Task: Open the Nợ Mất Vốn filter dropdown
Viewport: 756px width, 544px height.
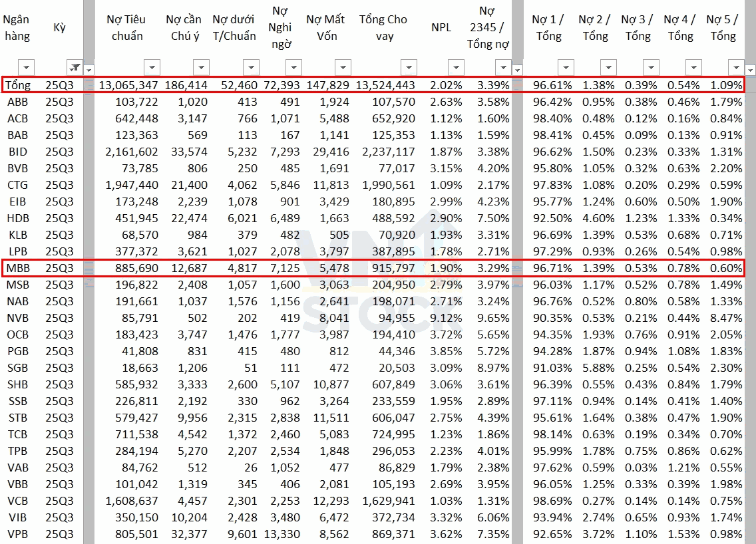Action: pyautogui.click(x=342, y=67)
